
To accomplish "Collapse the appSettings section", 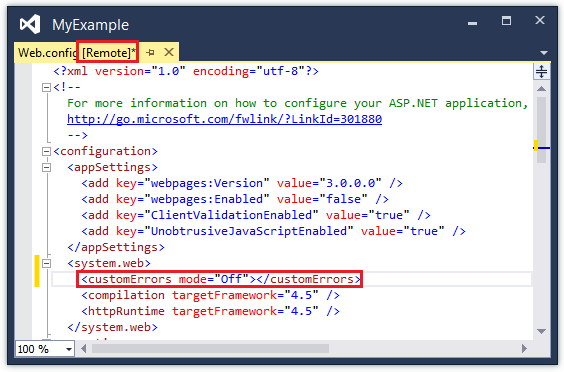I will coord(46,167).
